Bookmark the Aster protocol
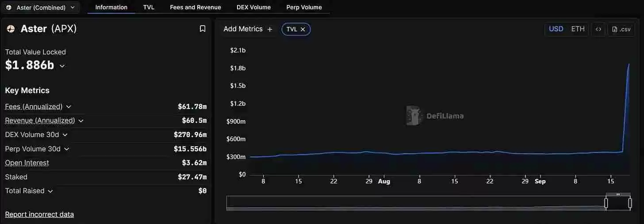The height and width of the screenshot is (224, 644). point(203,29)
